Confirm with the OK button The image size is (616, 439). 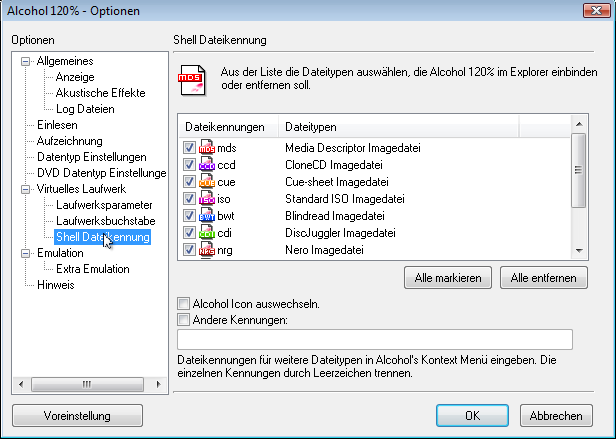472,416
